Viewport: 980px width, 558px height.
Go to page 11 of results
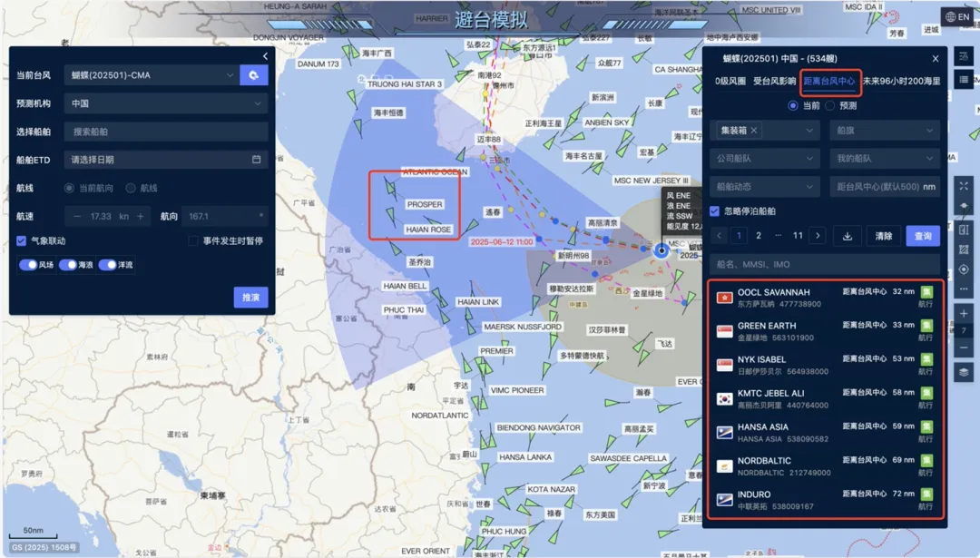798,236
